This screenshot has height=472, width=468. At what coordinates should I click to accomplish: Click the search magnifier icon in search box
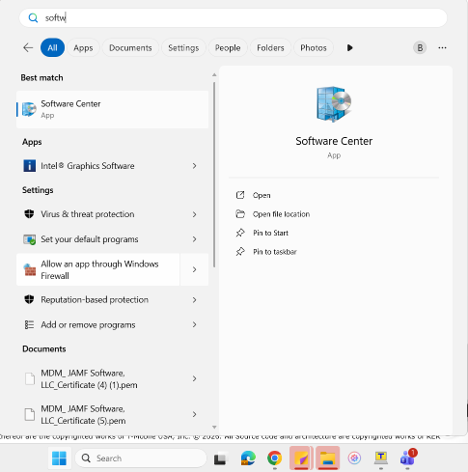point(33,18)
